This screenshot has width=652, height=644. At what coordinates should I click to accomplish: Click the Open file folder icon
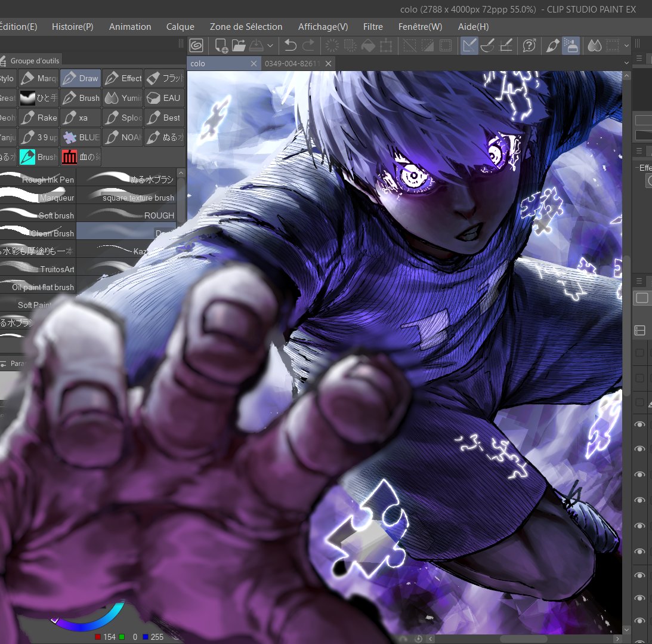(239, 45)
